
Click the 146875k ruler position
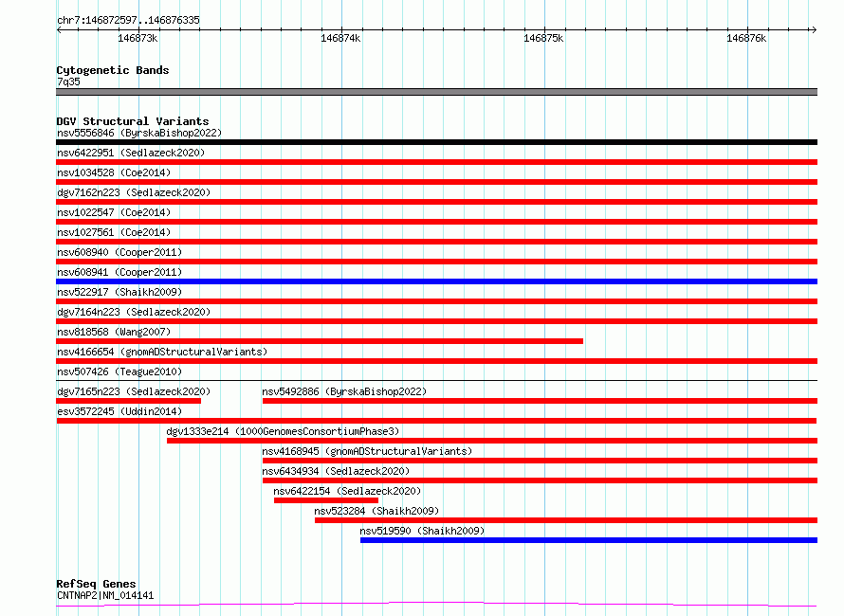543,38
